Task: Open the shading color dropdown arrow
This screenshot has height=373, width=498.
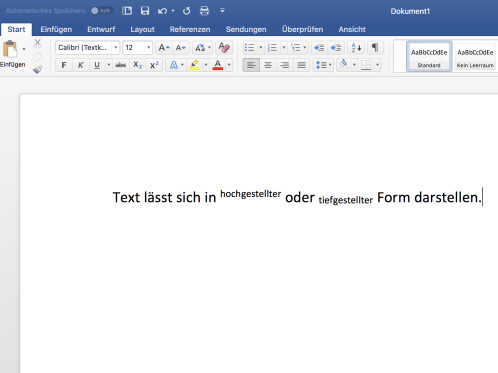Action: [354, 65]
